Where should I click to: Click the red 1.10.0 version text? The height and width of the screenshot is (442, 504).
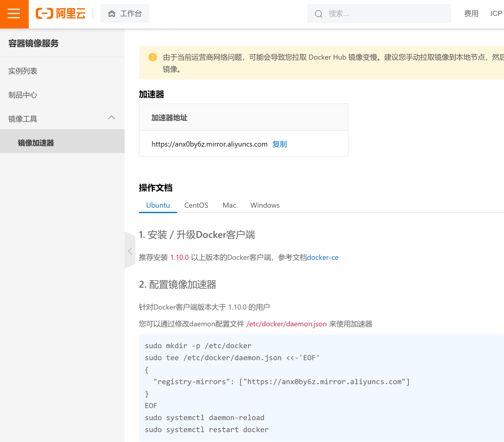[179, 257]
